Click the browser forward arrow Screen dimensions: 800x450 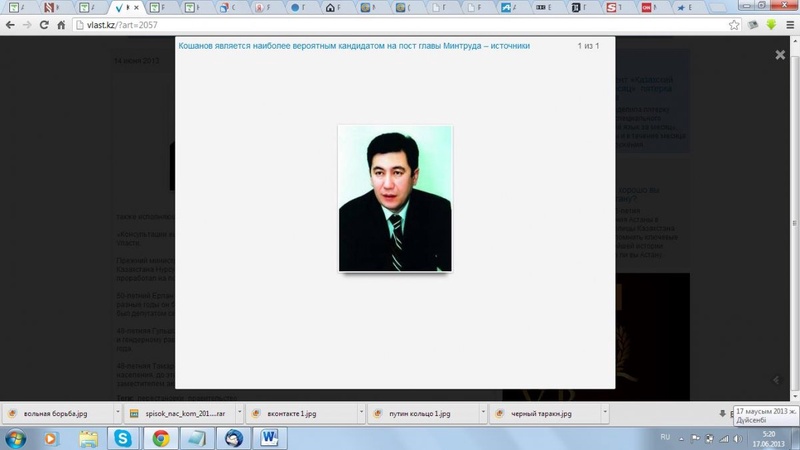(x=27, y=25)
